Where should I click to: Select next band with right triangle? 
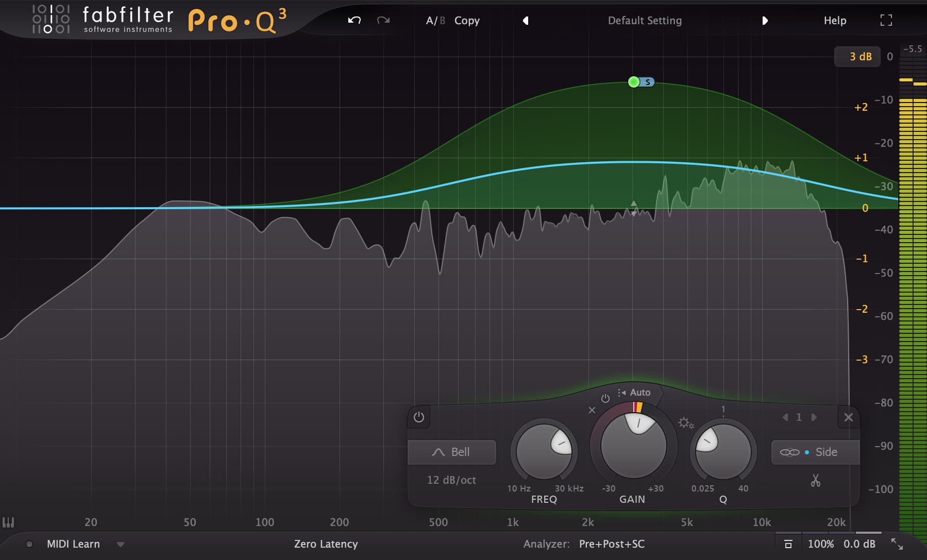(814, 417)
